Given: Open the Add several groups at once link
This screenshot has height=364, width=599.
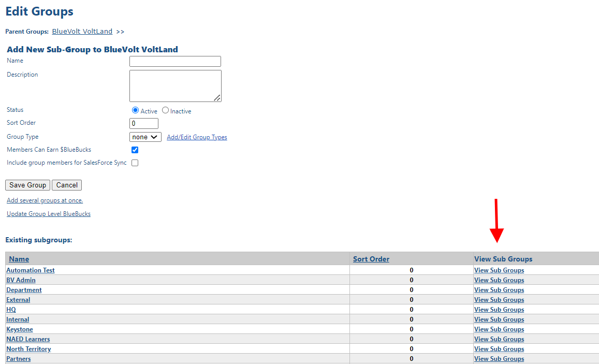Looking at the screenshot, I should (x=45, y=200).
